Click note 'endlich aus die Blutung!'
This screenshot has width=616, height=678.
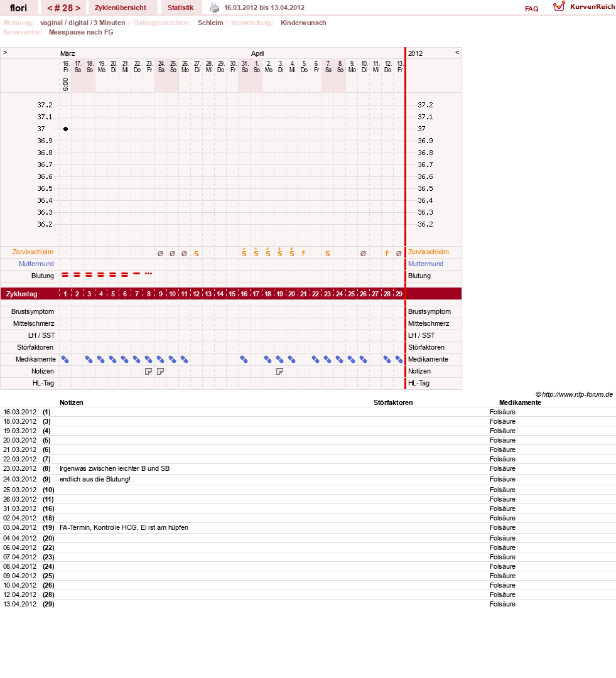pos(95,479)
